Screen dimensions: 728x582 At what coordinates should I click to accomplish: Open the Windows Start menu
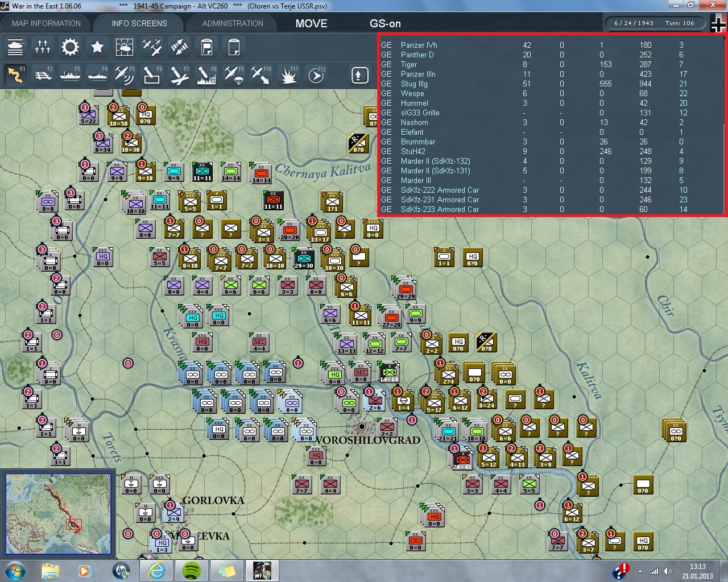tap(15, 571)
